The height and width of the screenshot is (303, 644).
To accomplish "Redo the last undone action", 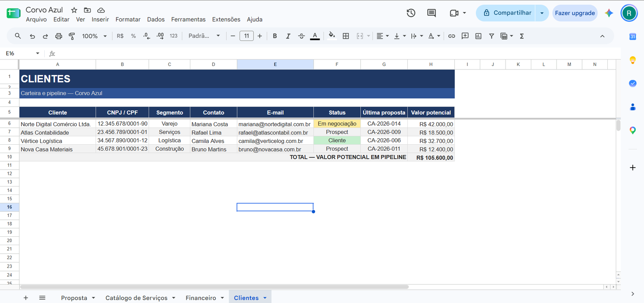I will coord(45,36).
